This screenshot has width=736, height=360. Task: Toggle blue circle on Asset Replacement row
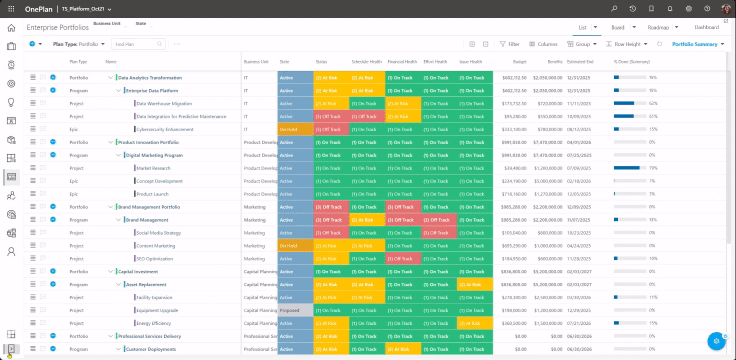(53, 284)
